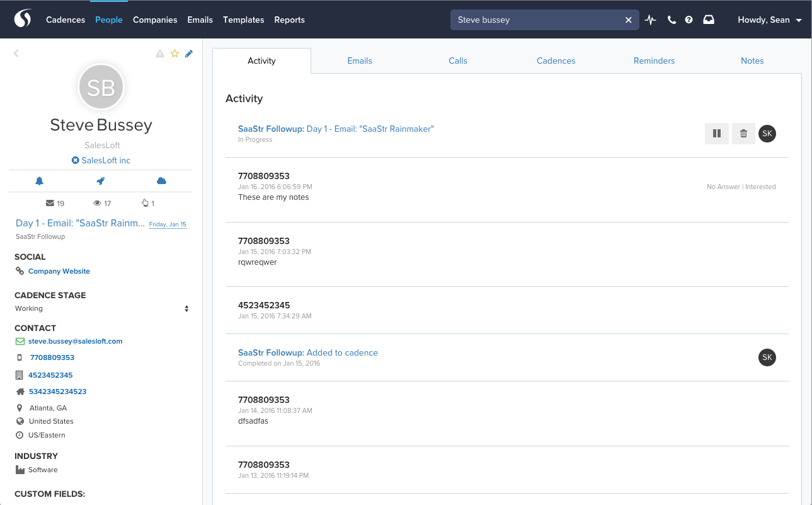Call mobile number 7708809353 in Contact
Image resolution: width=812 pixels, height=505 pixels.
[52, 357]
